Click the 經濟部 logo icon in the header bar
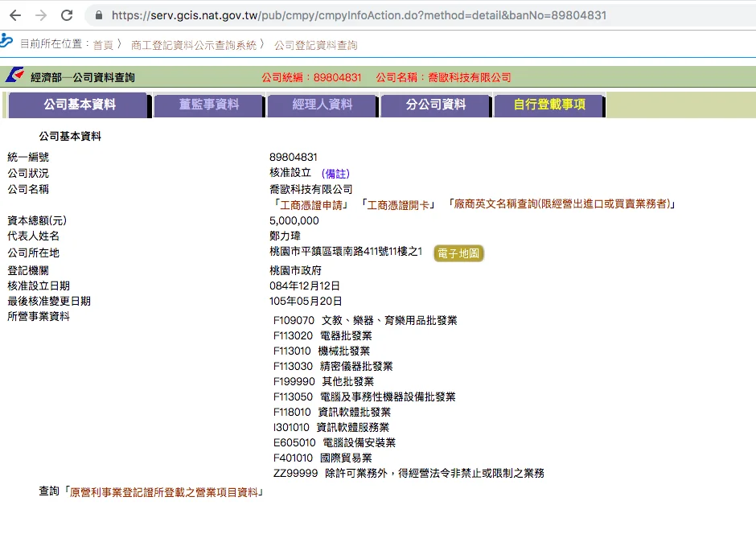Screen dimensions: 756x534 [14, 76]
